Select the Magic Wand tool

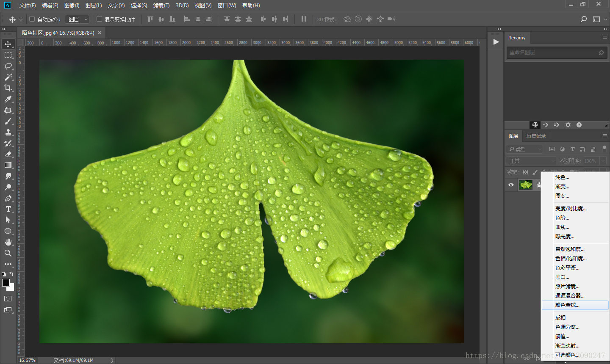(8, 77)
